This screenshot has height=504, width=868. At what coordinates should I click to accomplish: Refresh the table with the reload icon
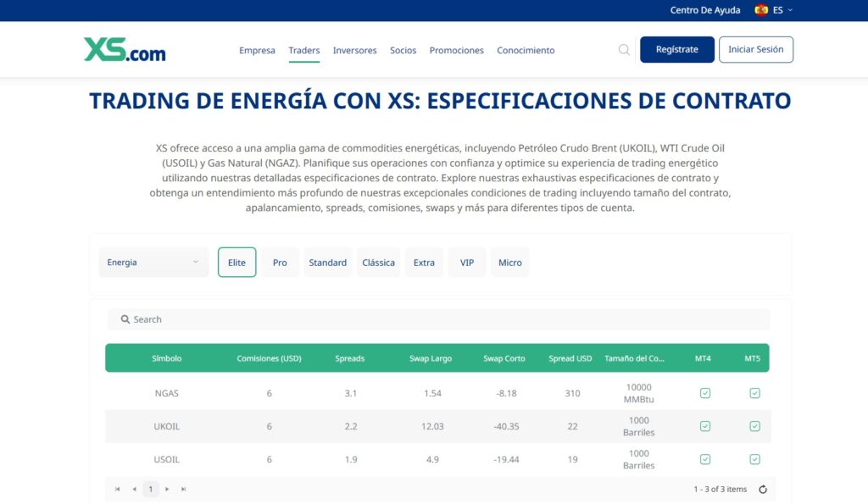pos(763,489)
